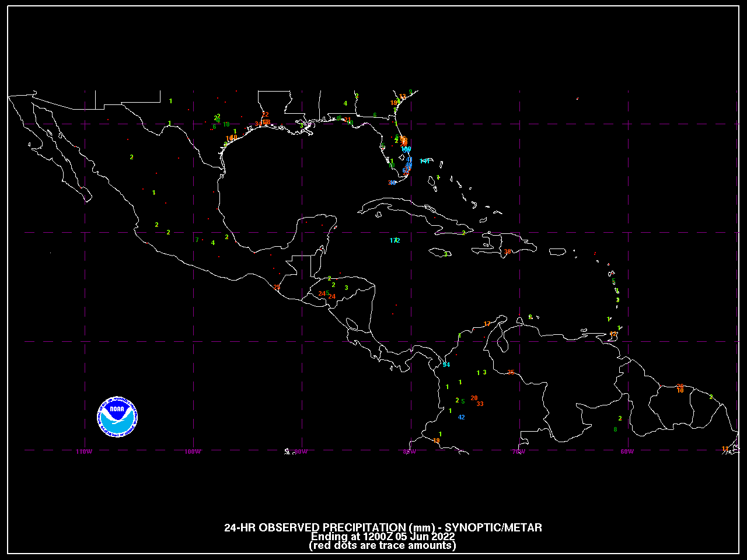Viewport: 747px width, 560px height.
Task: Click the red '34' on Texas-Louisiana coast
Action: [258, 124]
